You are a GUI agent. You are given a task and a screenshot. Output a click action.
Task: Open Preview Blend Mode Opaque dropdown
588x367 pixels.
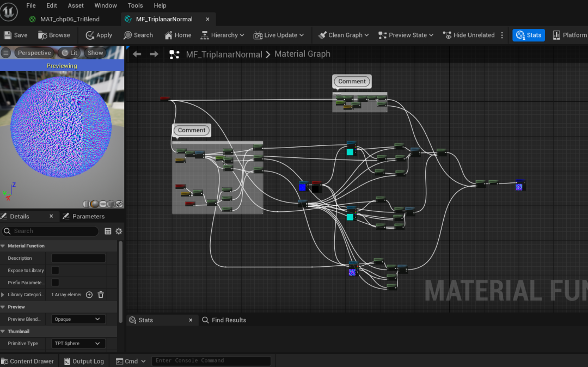tap(78, 319)
